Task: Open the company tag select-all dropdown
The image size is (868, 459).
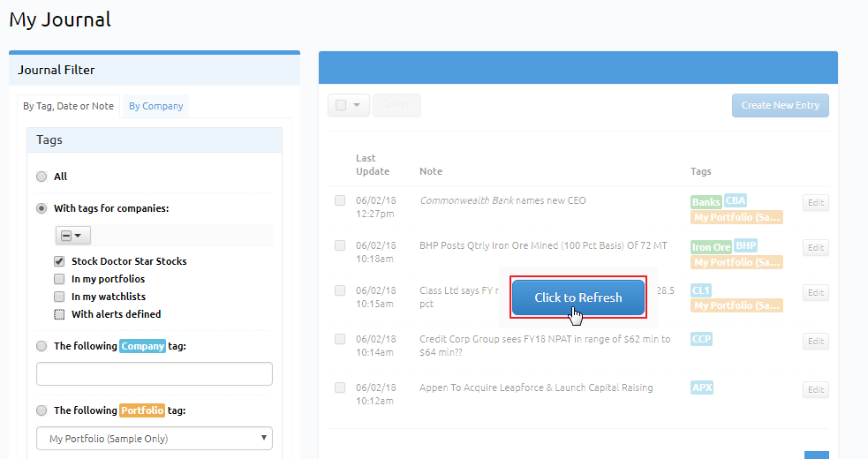Action: point(72,236)
